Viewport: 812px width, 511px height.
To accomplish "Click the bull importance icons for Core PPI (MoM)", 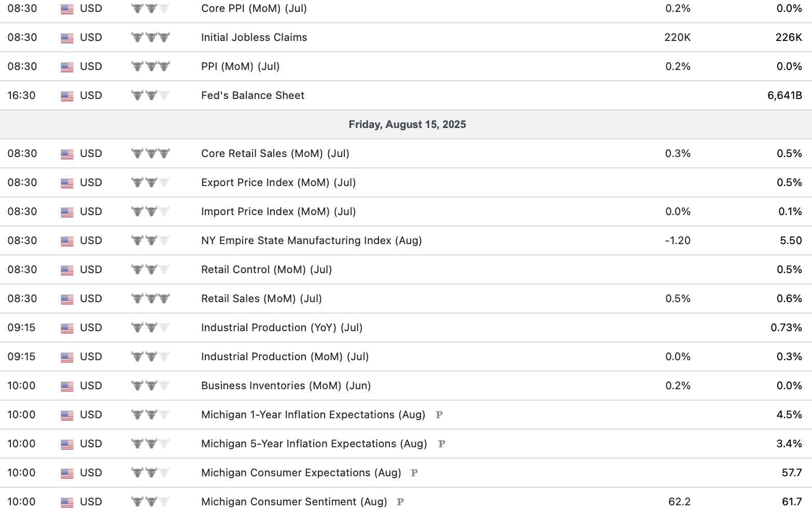I will pos(150,9).
